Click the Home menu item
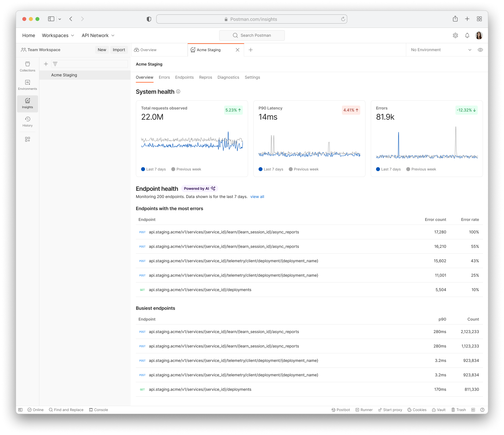Screen dimensions: 504x435 29,35
